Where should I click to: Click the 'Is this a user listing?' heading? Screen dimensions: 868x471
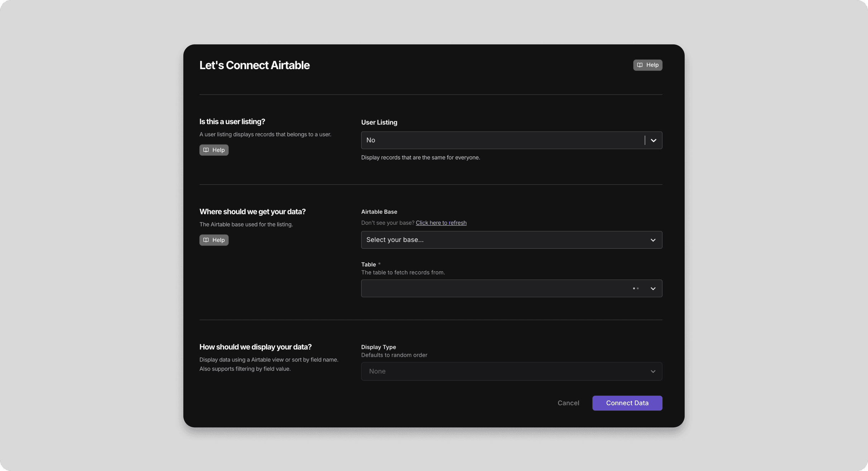[232, 122]
